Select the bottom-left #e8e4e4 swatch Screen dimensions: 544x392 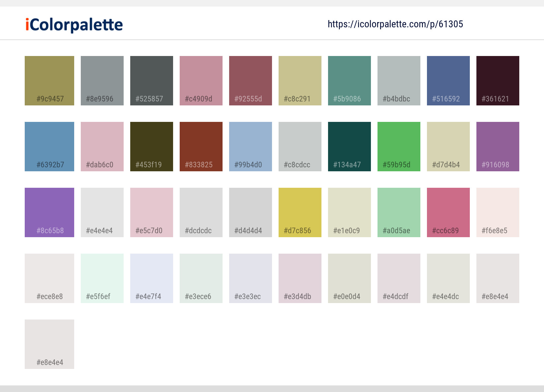tap(49, 344)
